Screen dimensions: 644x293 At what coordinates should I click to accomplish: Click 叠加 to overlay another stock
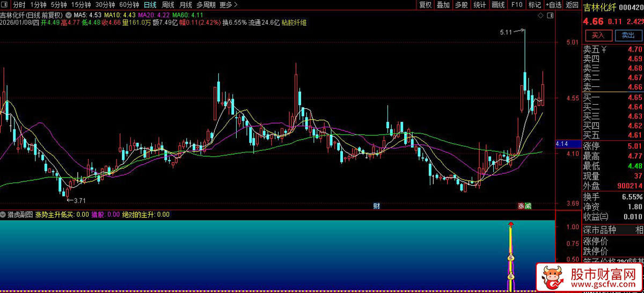[443, 5]
